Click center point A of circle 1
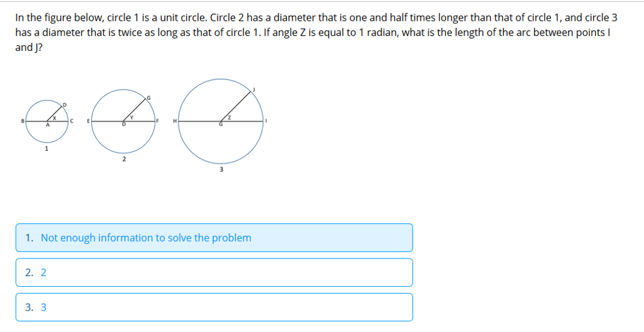The image size is (644, 332). [x=47, y=125]
